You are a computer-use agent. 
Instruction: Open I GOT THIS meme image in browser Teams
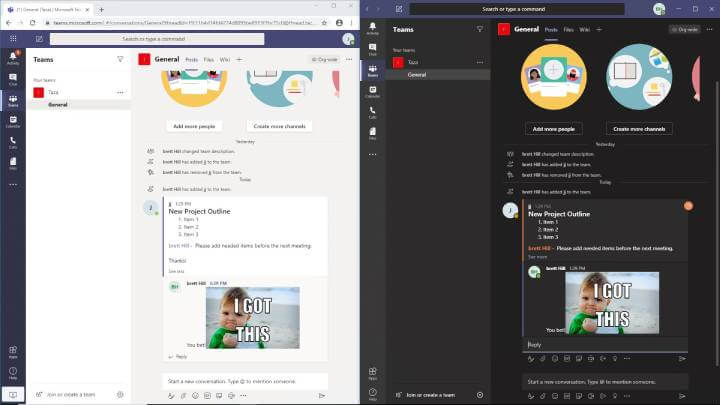(253, 318)
